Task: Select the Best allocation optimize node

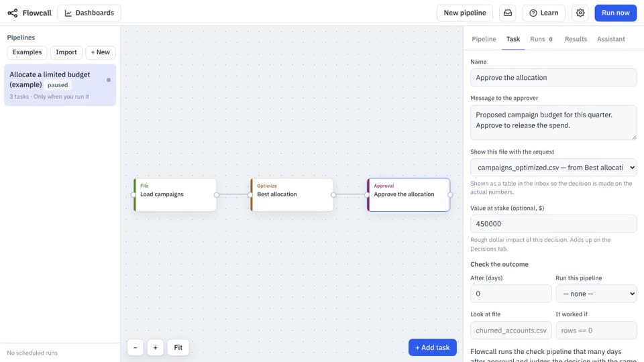Action: pos(292,194)
